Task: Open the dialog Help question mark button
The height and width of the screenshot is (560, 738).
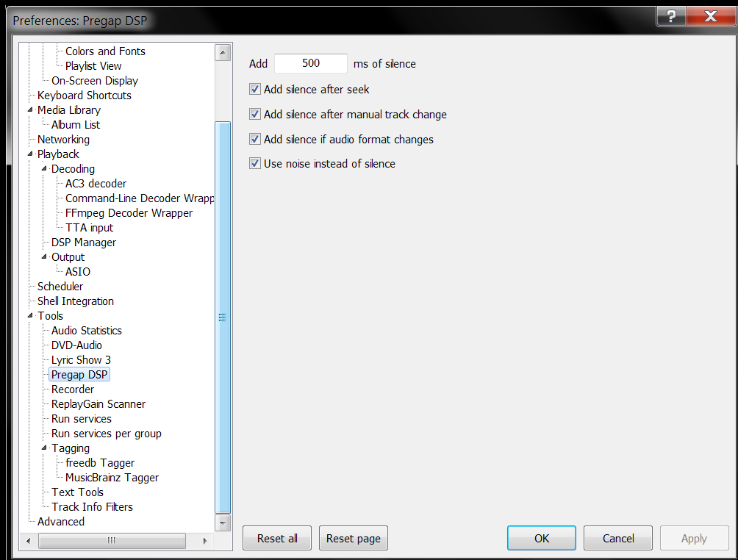Action: click(672, 16)
